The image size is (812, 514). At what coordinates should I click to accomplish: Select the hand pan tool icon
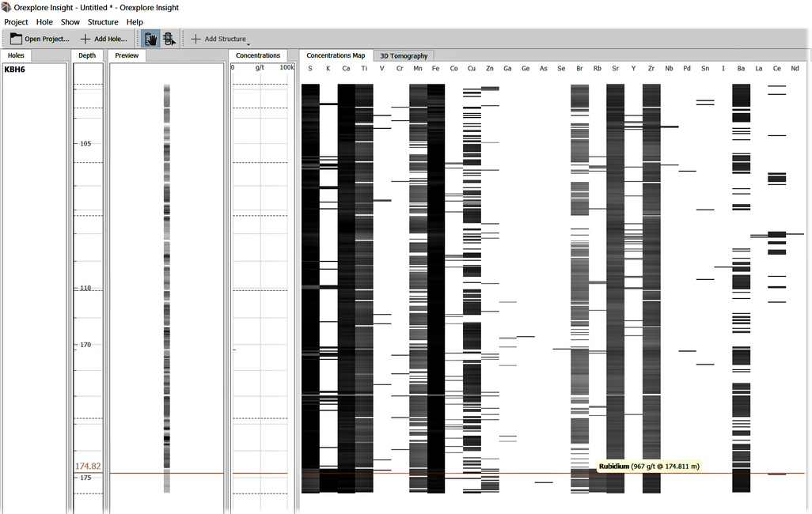point(150,39)
